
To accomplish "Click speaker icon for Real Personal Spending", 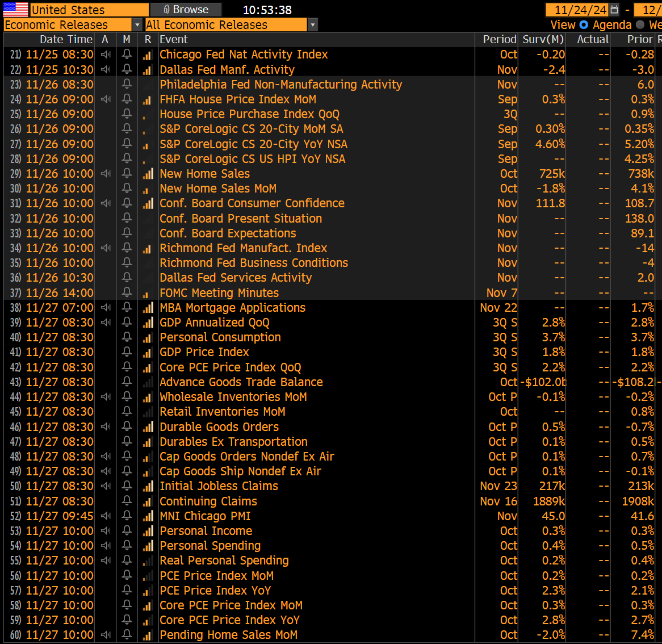I will (x=106, y=560).
